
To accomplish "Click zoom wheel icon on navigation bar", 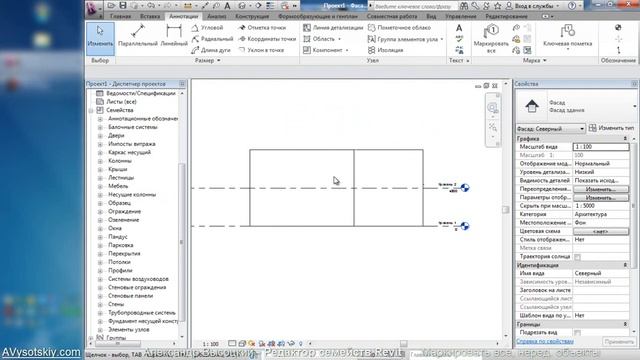I will tap(493, 108).
